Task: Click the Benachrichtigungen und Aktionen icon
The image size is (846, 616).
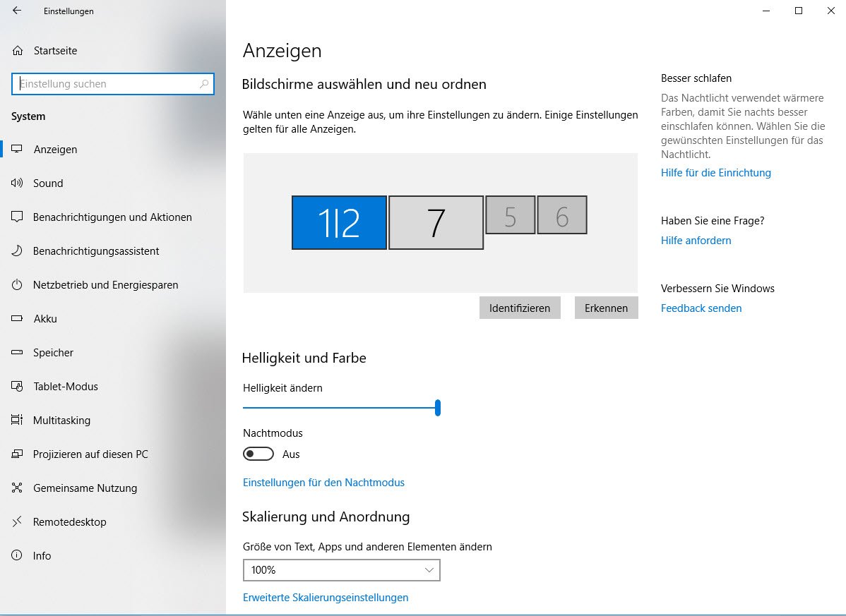Action: 17,217
